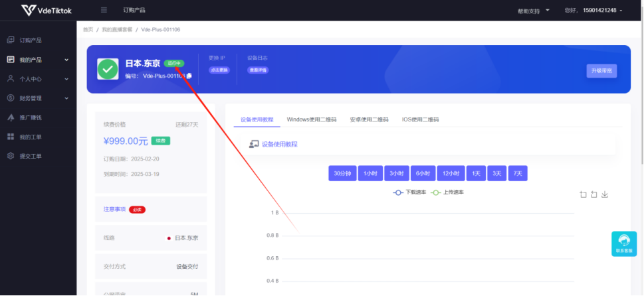Switch to IOS使用二维码 tab
This screenshot has height=296, width=644.
[420, 119]
